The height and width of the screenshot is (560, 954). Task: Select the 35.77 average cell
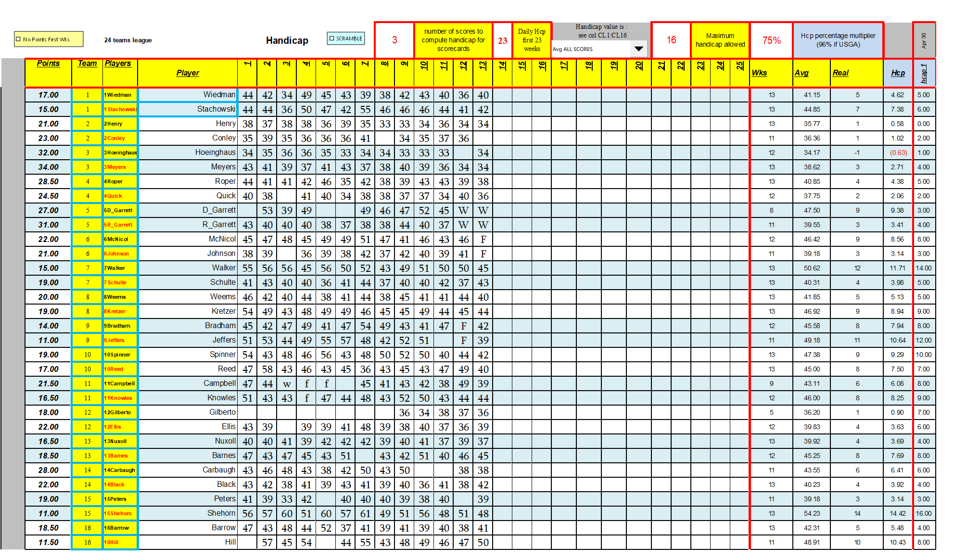click(812, 124)
